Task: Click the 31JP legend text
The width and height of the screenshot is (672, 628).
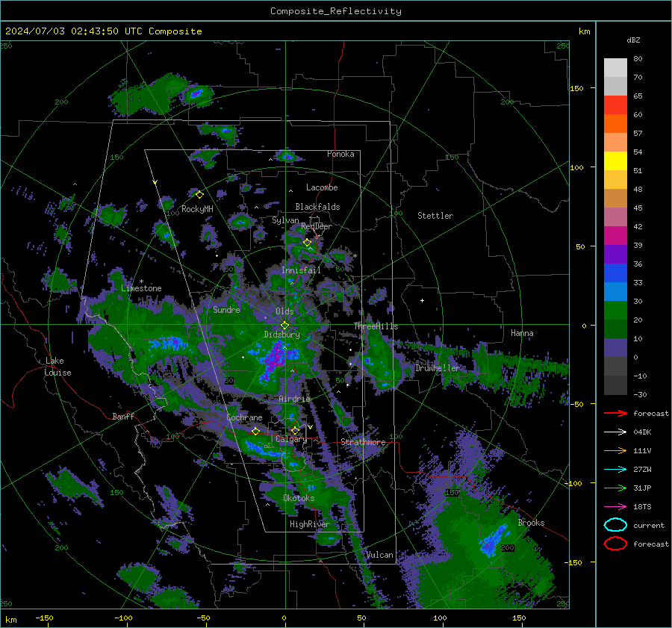Action: [x=642, y=488]
